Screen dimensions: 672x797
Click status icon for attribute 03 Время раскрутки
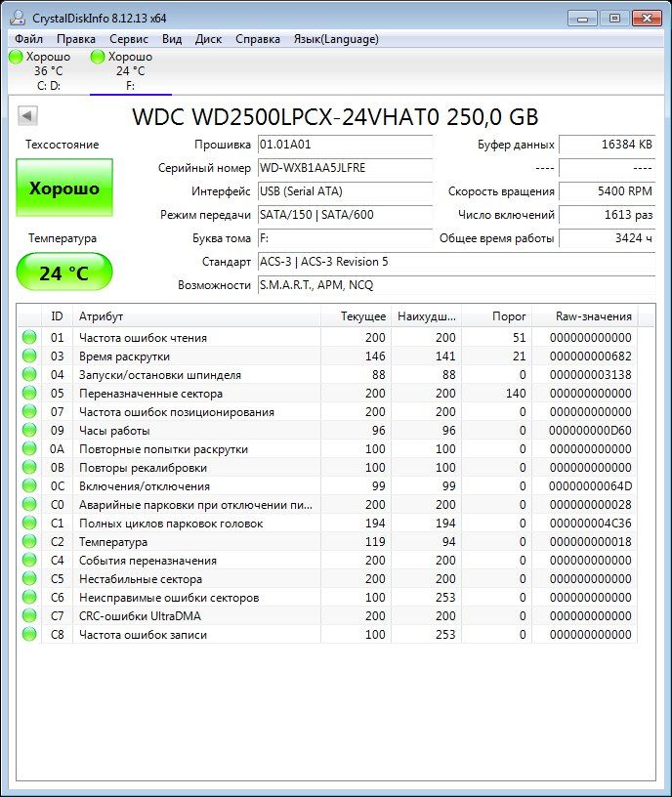pos(29,356)
